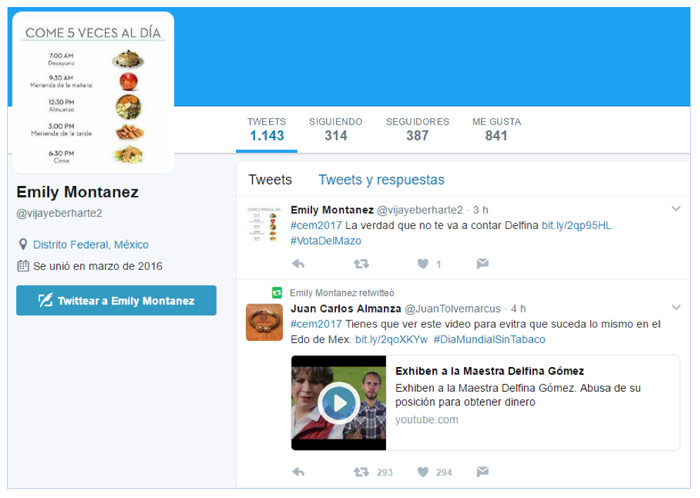700x498 pixels.
Task: Reply to Juan Carlos Almanza's tweet
Action: (x=298, y=472)
